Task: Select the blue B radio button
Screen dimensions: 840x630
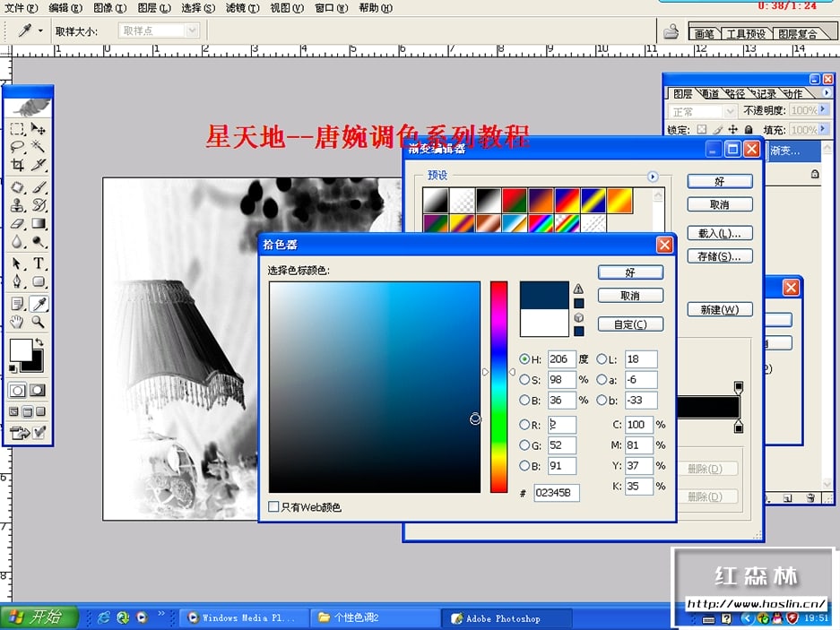Action: coord(524,465)
